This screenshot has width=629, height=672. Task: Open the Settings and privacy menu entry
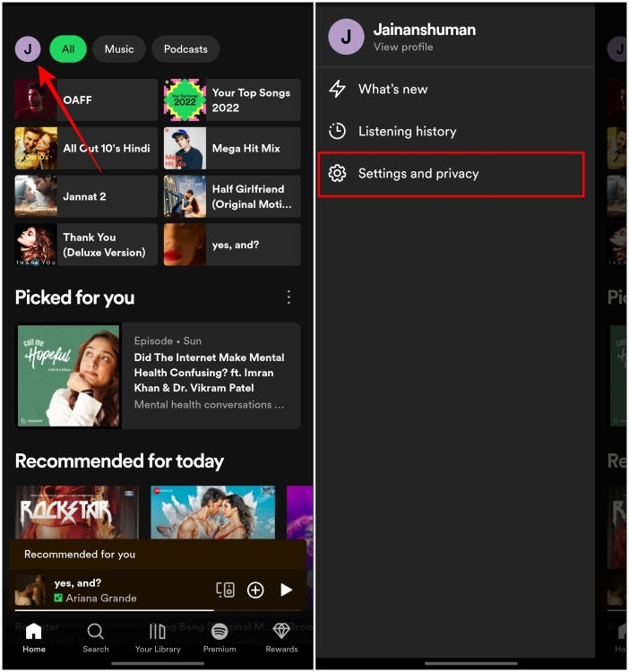452,174
